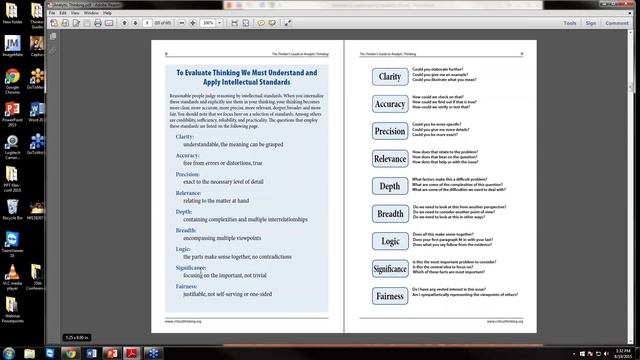Click the Clarity box on right page
Screen dimensions: 640x360
coord(390,77)
